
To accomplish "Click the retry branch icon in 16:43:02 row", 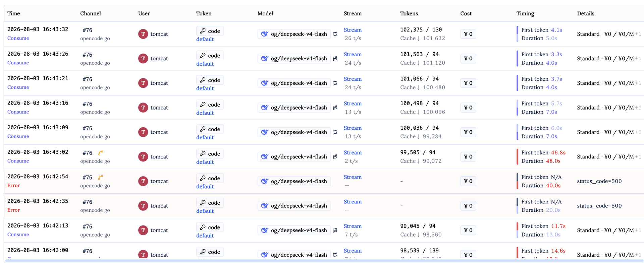I will coord(100,153).
